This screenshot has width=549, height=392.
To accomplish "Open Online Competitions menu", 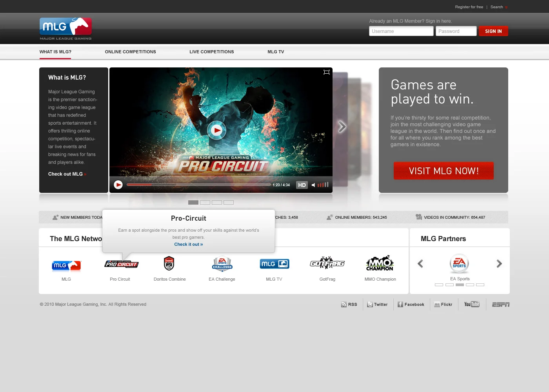I will tap(131, 52).
